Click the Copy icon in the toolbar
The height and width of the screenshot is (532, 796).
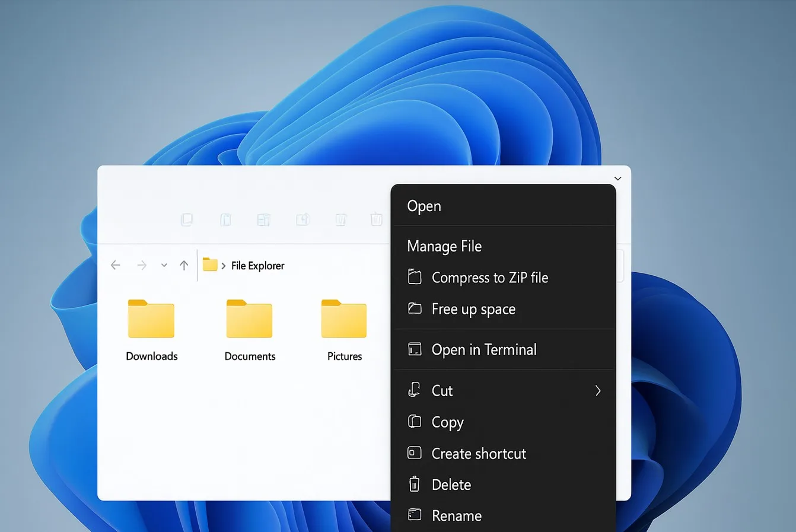pos(187,220)
